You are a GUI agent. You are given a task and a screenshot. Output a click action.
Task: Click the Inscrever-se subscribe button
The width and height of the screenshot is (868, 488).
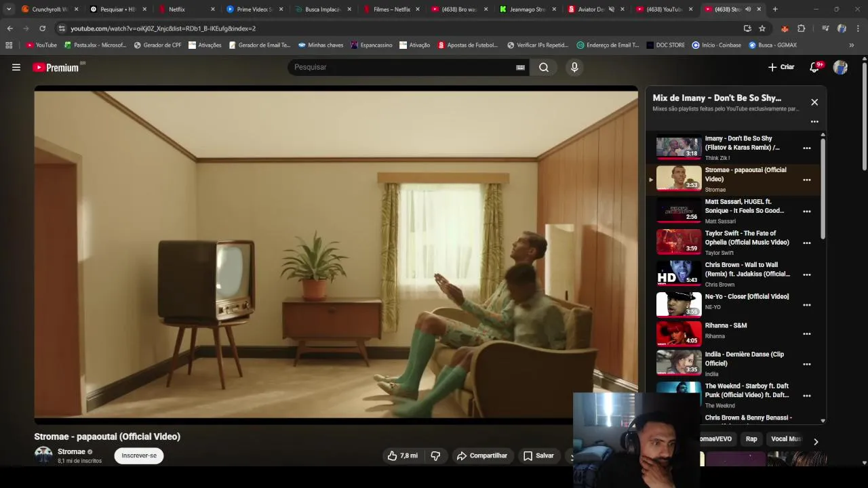tap(139, 456)
